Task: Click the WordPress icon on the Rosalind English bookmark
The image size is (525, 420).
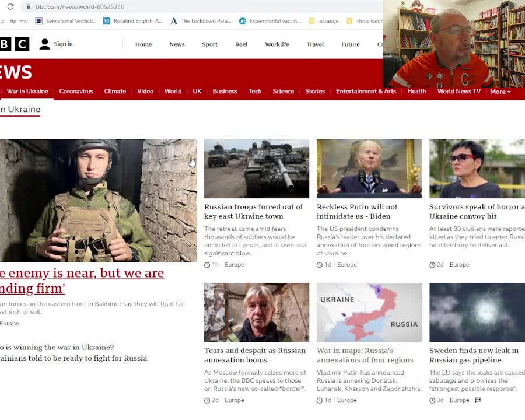Action: tap(107, 21)
